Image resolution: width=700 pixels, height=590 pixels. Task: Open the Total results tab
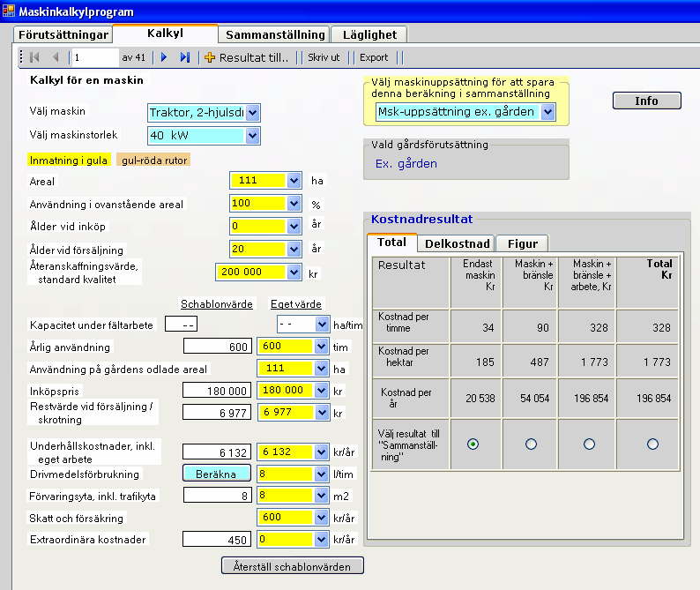(391, 243)
